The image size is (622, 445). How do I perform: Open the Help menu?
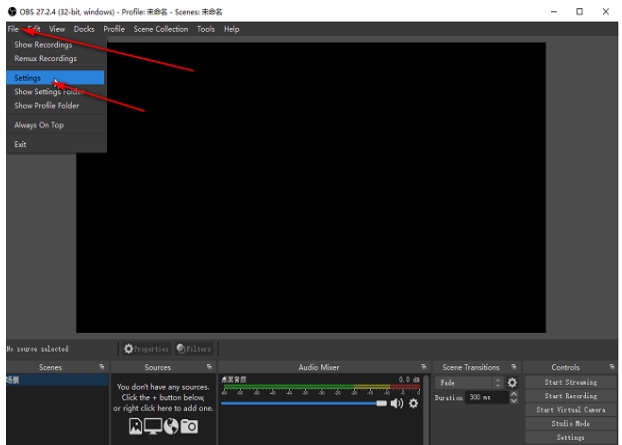point(231,29)
